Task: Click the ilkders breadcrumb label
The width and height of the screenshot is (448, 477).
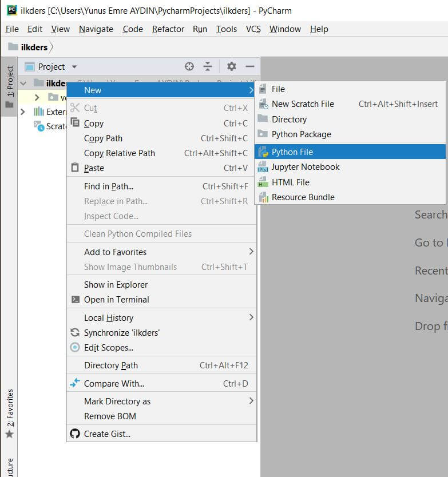Action: [34, 47]
